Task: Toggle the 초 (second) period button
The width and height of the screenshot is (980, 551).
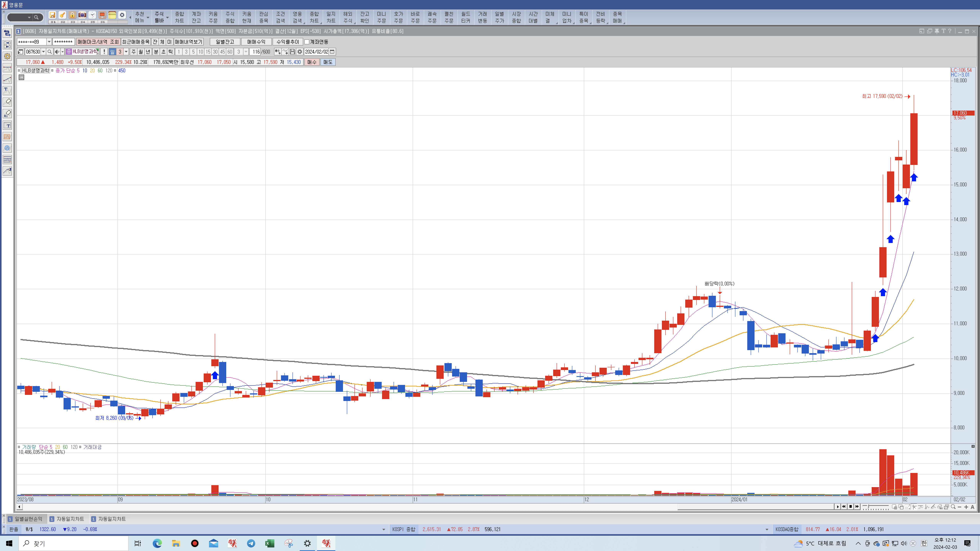Action: pos(163,52)
